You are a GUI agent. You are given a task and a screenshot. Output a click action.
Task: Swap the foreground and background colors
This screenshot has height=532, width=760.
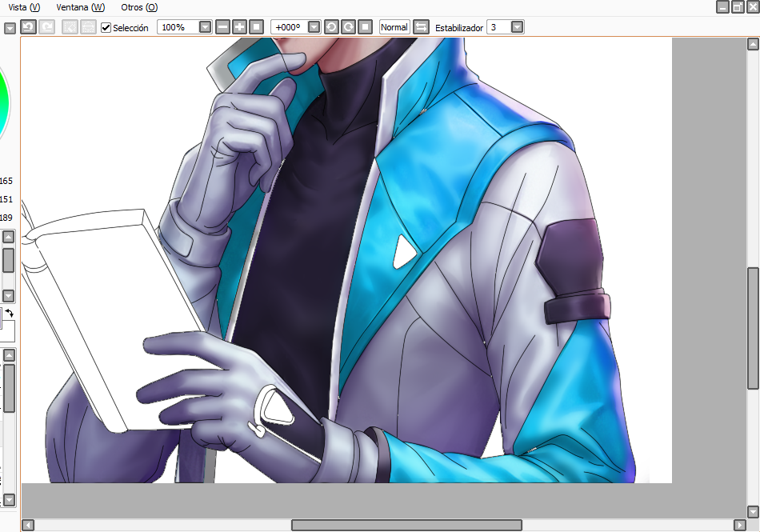click(x=10, y=313)
